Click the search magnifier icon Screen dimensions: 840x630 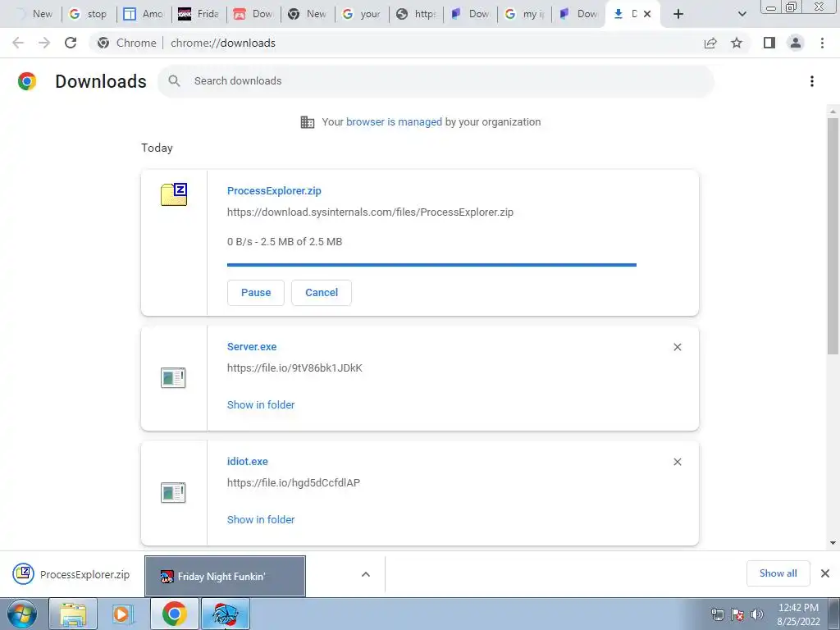(x=174, y=81)
